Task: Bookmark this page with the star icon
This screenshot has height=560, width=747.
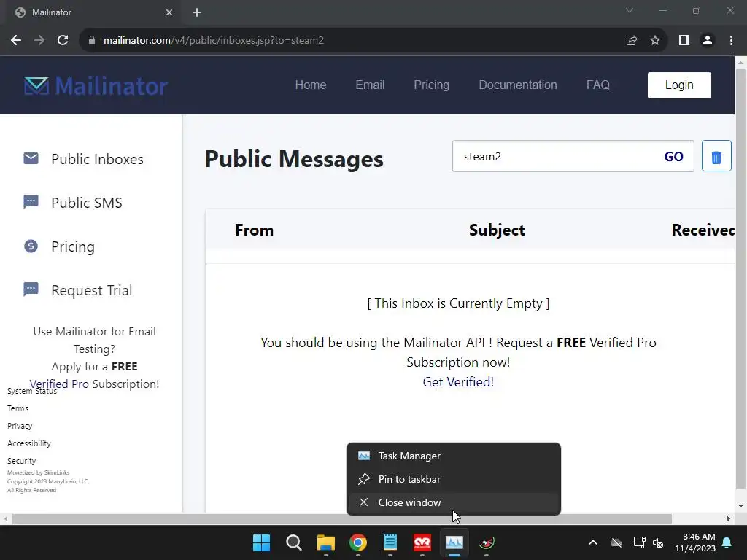Action: click(x=655, y=41)
